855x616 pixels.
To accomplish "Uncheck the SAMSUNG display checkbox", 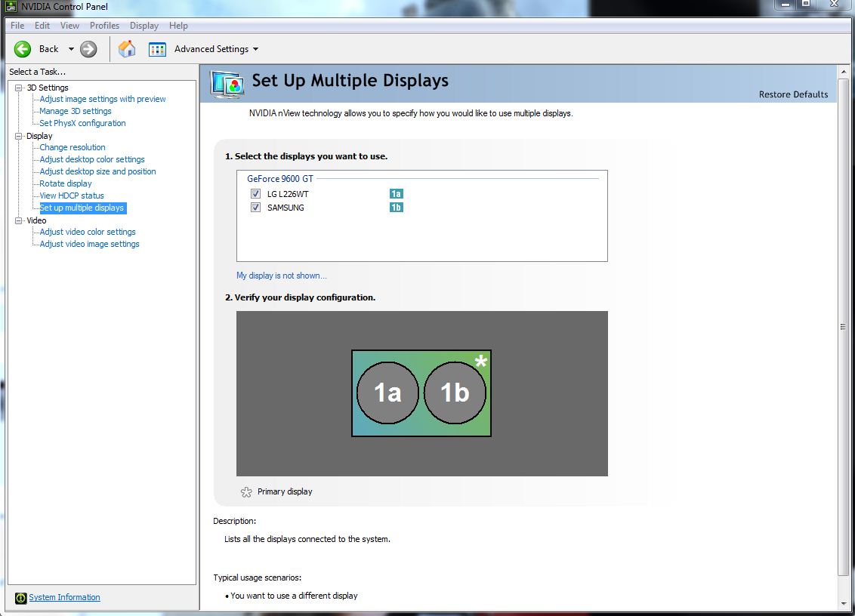I will pyautogui.click(x=255, y=207).
